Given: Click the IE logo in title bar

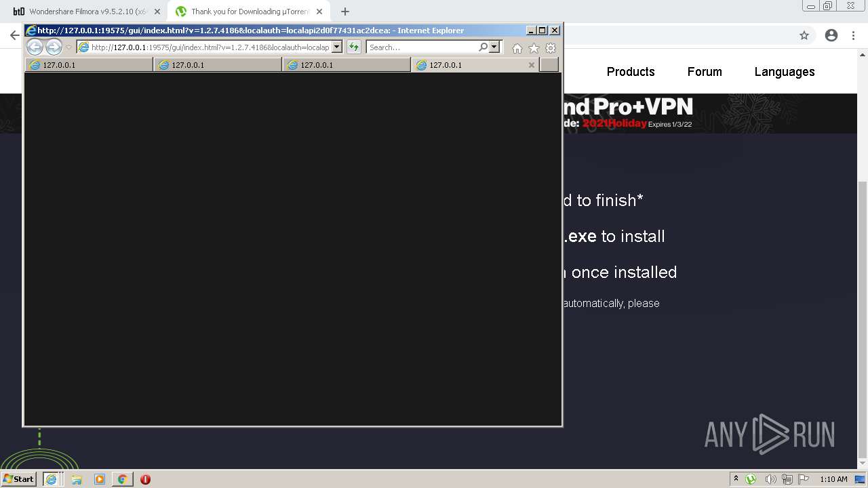Looking at the screenshot, I should (x=31, y=30).
